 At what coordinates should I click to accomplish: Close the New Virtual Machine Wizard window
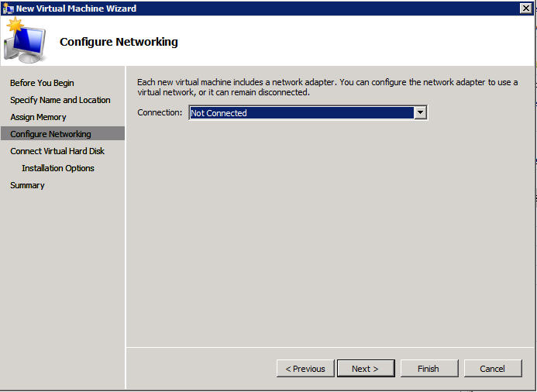click(525, 8)
